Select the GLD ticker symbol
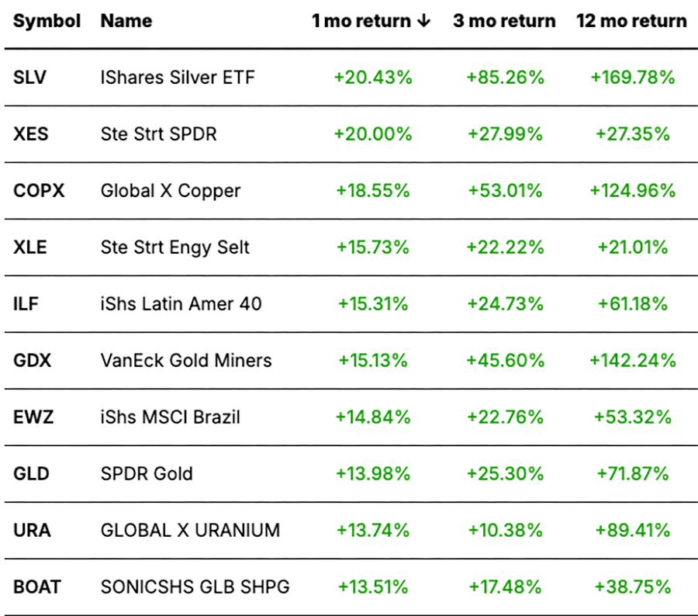Image resolution: width=698 pixels, height=616 pixels. point(31,474)
